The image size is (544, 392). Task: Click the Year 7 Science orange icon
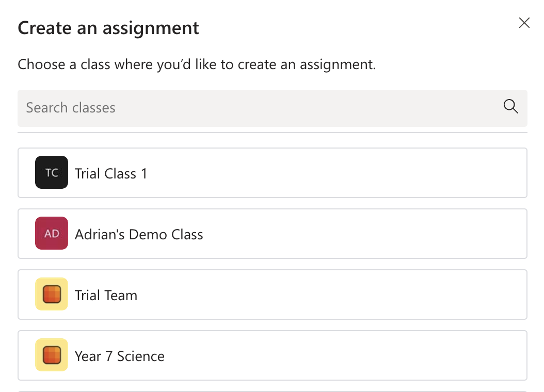52,355
